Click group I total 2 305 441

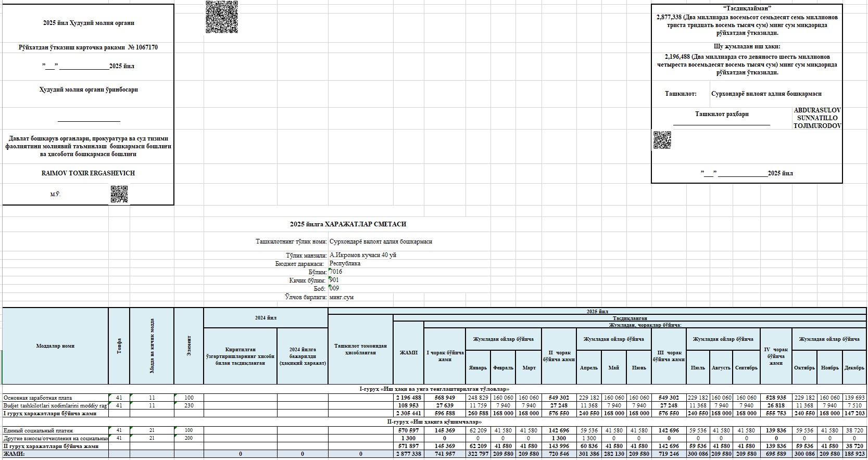click(408, 414)
